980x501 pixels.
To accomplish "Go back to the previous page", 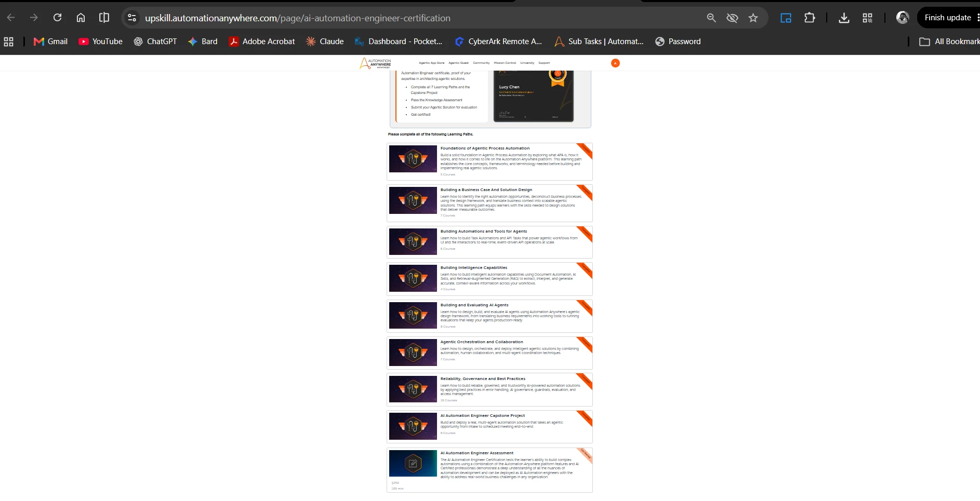I will tap(11, 18).
